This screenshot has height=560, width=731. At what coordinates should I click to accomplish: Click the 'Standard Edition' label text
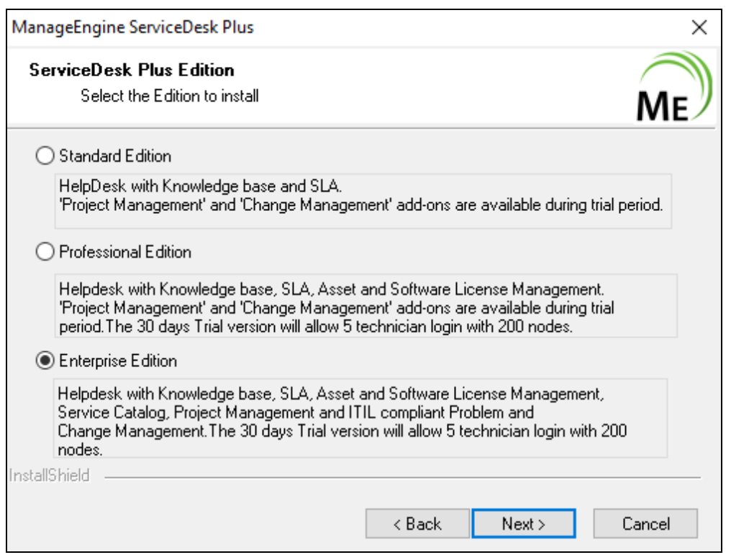pos(115,155)
